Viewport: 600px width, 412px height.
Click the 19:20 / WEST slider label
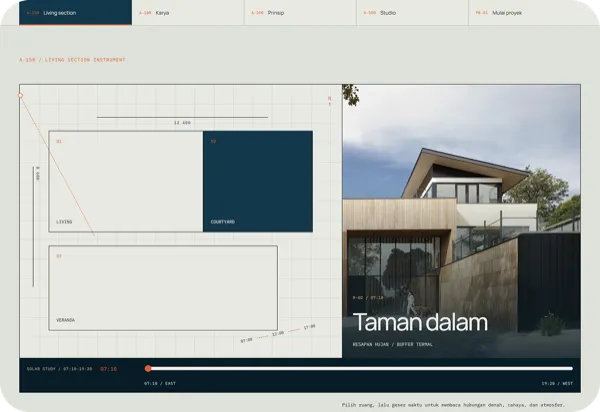(557, 383)
